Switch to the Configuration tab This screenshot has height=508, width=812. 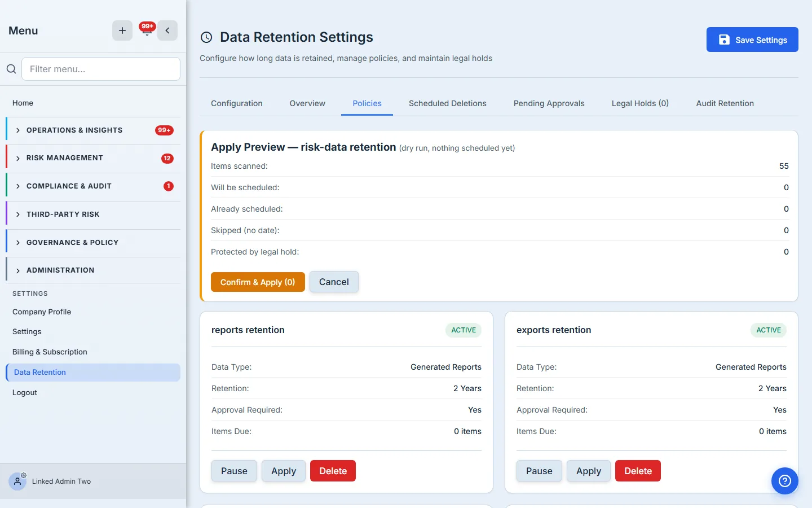tap(237, 103)
